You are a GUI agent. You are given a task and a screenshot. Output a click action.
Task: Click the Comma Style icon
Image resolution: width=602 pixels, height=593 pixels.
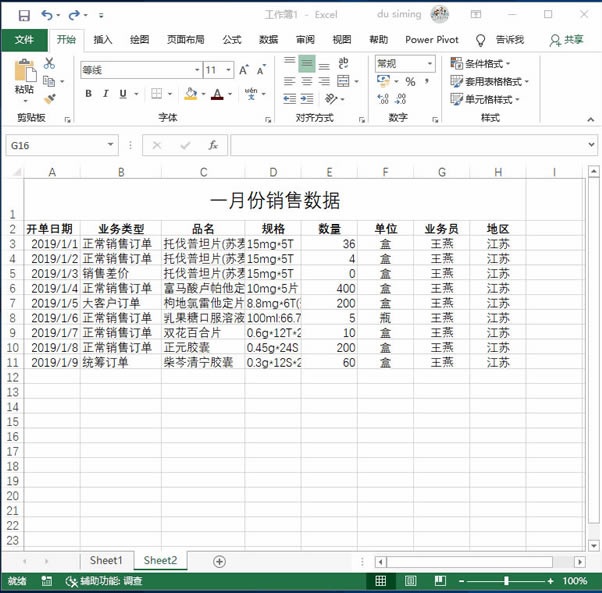click(x=427, y=81)
